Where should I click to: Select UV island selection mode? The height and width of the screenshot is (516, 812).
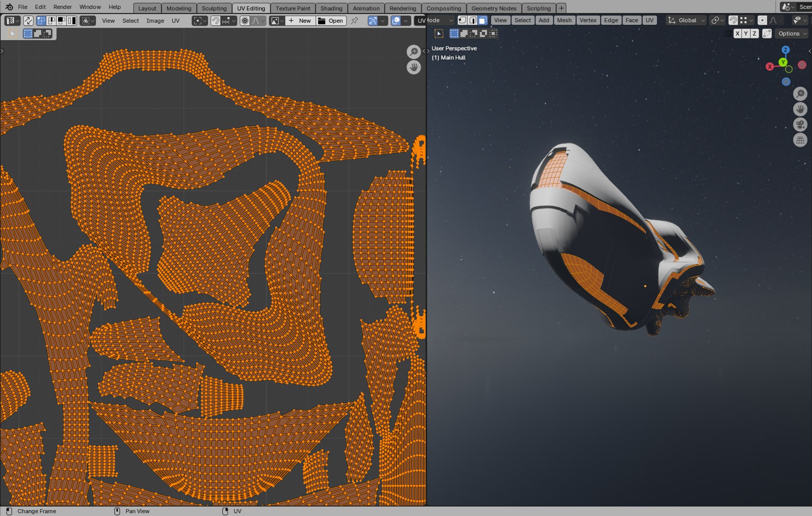point(72,21)
